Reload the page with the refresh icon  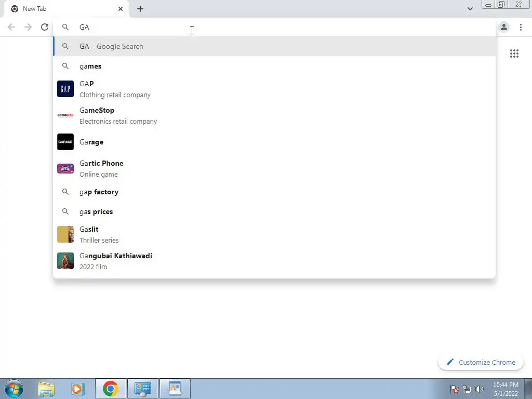[x=45, y=27]
